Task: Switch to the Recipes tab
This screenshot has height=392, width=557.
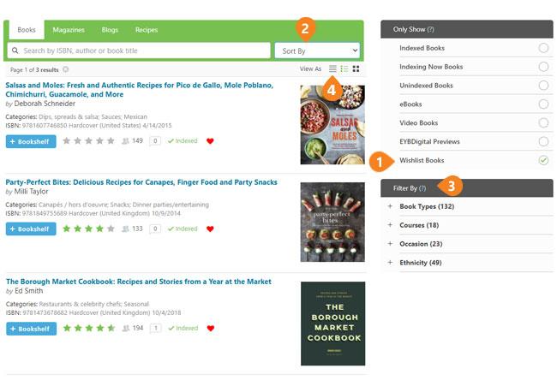Action: 147,30
